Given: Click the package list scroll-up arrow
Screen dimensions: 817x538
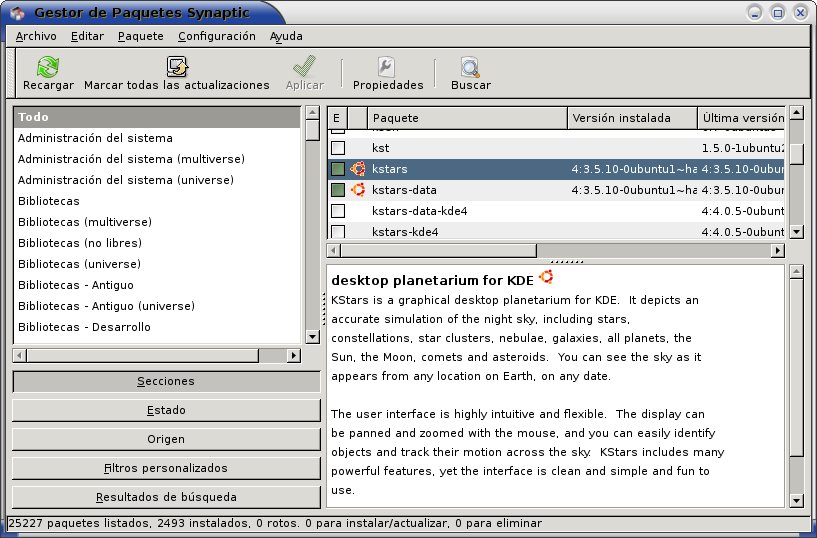Looking at the screenshot, I should pyautogui.click(x=796, y=112).
